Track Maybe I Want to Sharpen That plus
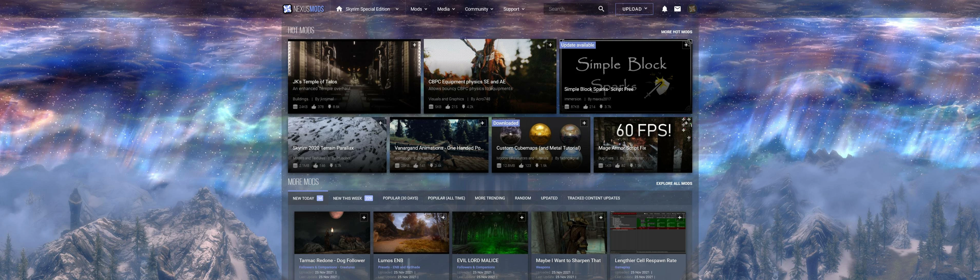The image size is (980, 280). (x=601, y=218)
